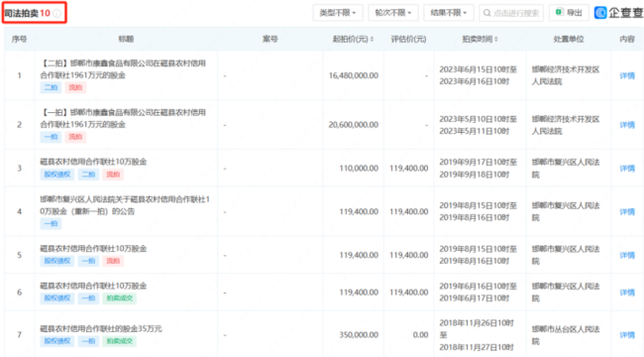Open 详情 for row 7
The image size is (644, 357).
point(627,335)
